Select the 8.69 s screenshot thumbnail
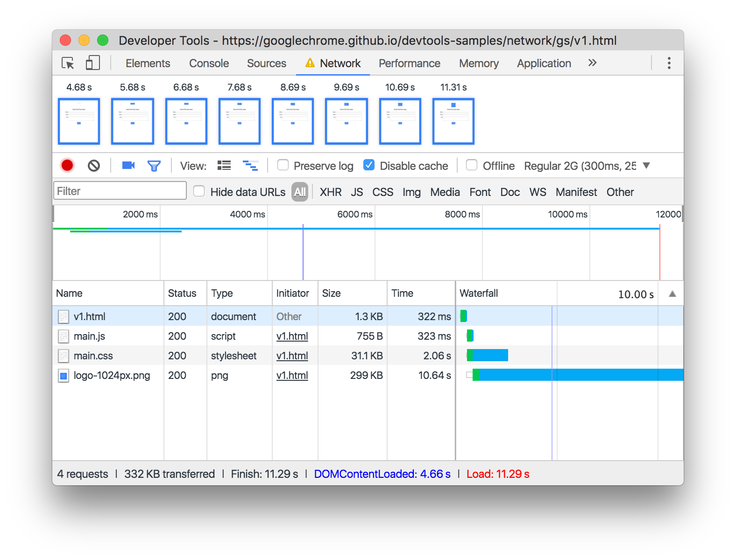The height and width of the screenshot is (560, 736). 293,121
